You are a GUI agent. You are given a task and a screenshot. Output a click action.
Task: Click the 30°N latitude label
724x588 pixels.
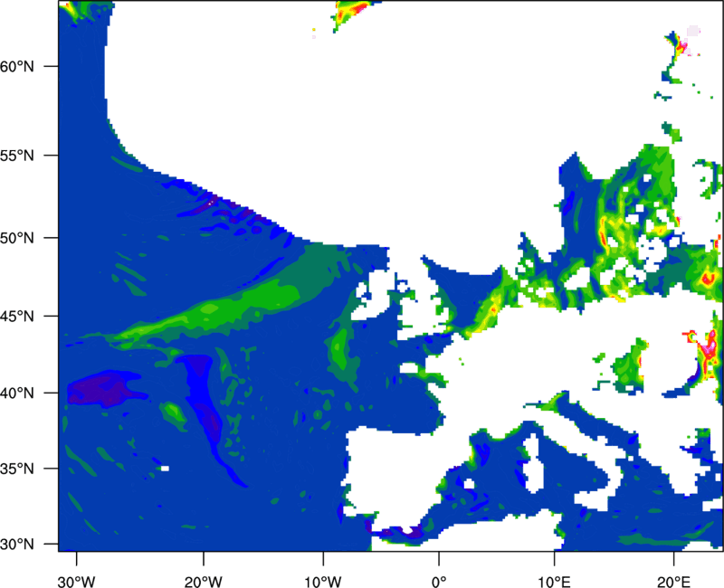tap(17, 545)
